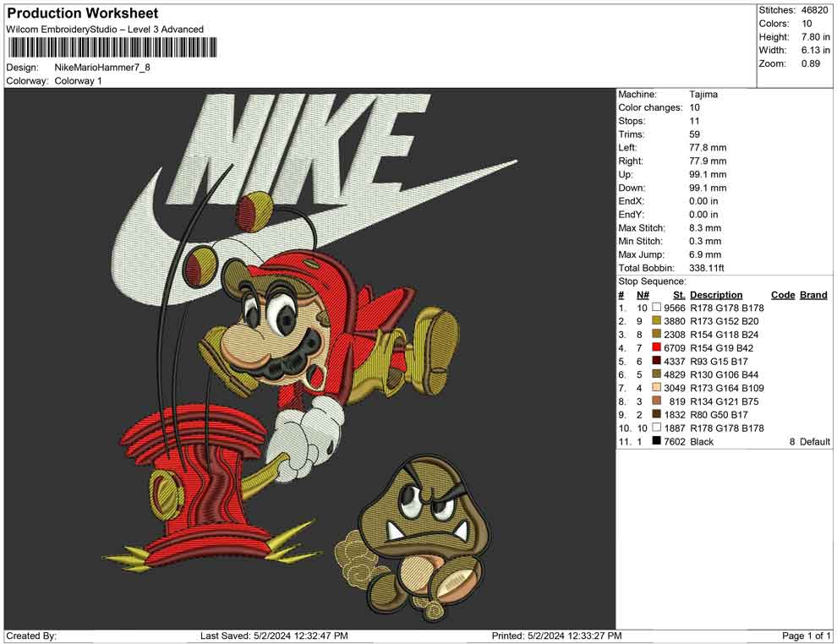Click the Black description in stop 11
The height and width of the screenshot is (644, 837).
click(702, 442)
